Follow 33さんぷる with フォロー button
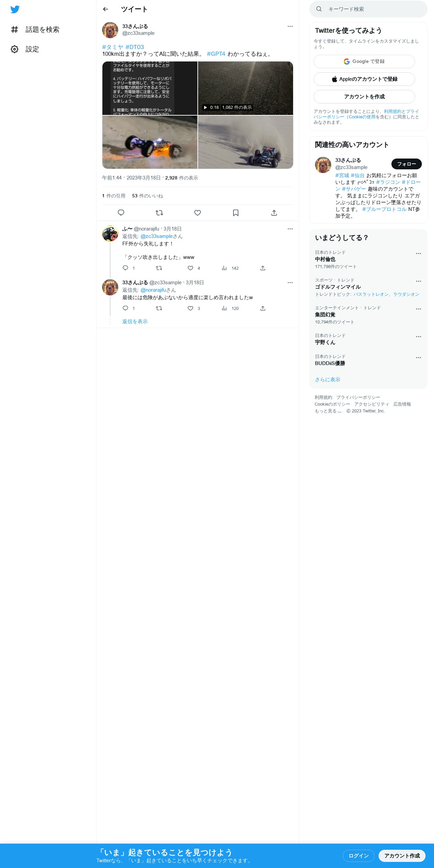 [407, 164]
